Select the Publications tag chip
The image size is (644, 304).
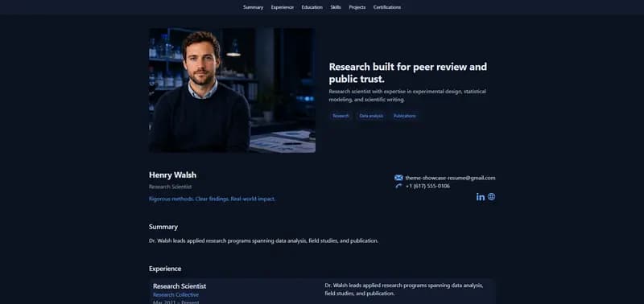click(x=405, y=116)
